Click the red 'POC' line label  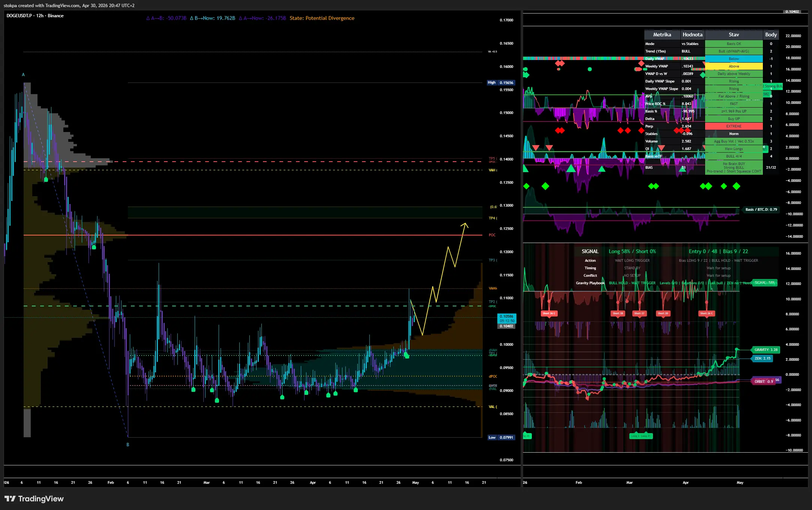pos(492,235)
